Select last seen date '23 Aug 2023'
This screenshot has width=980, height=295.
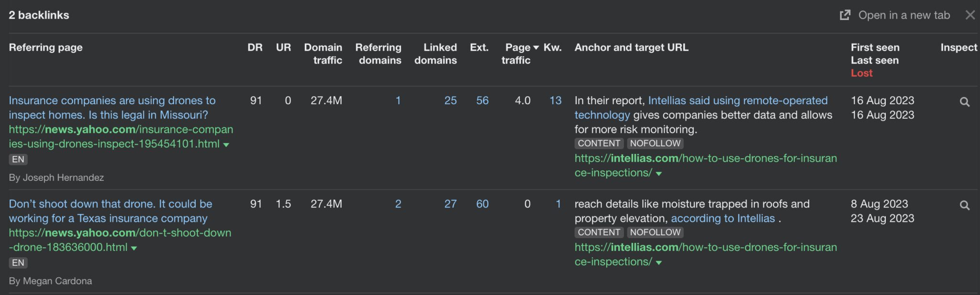tap(882, 218)
